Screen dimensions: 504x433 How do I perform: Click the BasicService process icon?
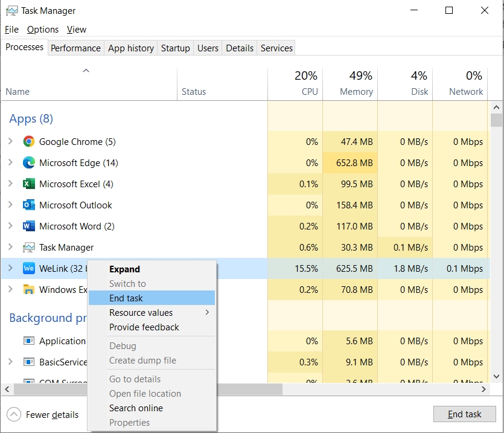pyautogui.click(x=28, y=362)
